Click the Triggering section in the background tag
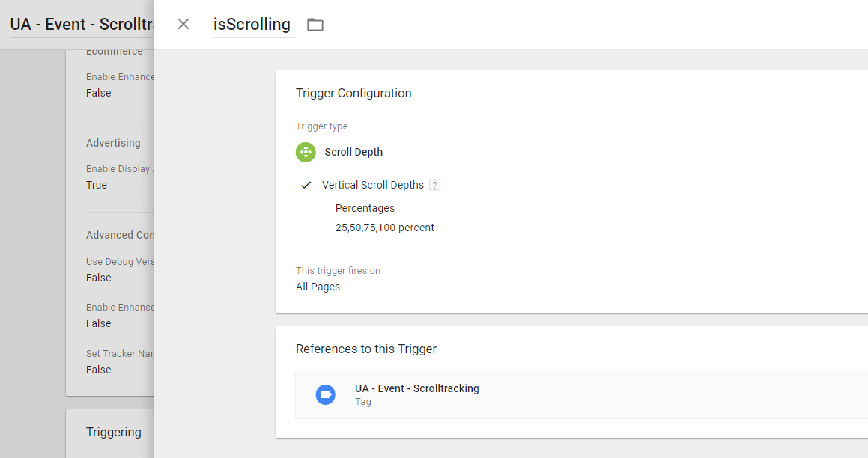 113,432
